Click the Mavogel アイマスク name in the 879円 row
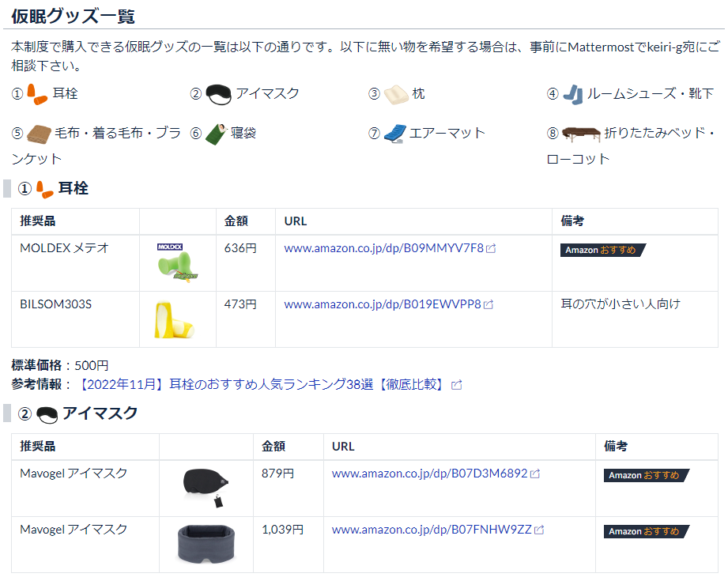 coord(74,473)
